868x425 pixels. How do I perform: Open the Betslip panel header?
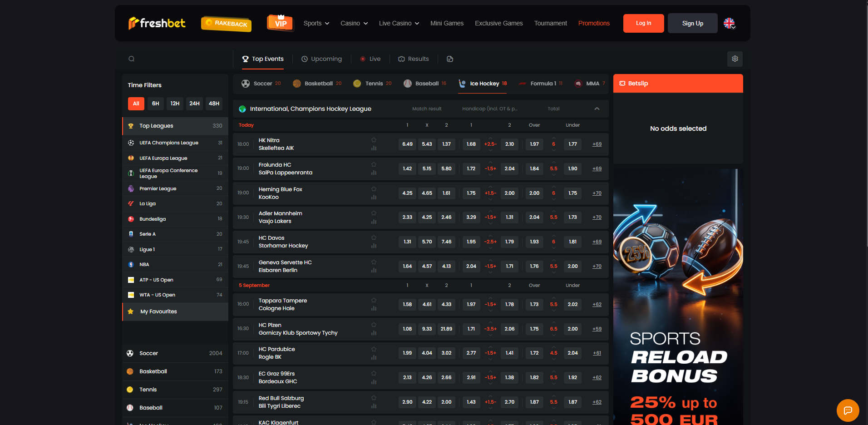pyautogui.click(x=678, y=84)
